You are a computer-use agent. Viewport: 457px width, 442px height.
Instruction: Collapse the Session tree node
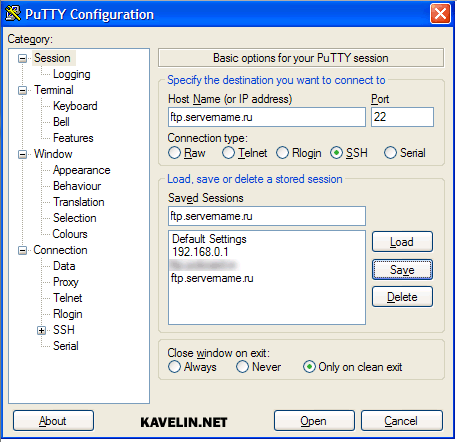(22, 59)
